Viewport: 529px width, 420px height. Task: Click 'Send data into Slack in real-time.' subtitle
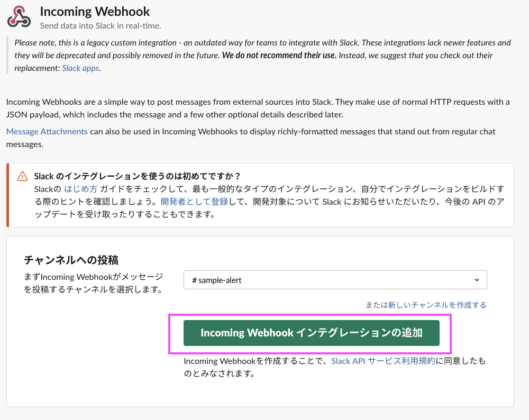click(x=101, y=26)
